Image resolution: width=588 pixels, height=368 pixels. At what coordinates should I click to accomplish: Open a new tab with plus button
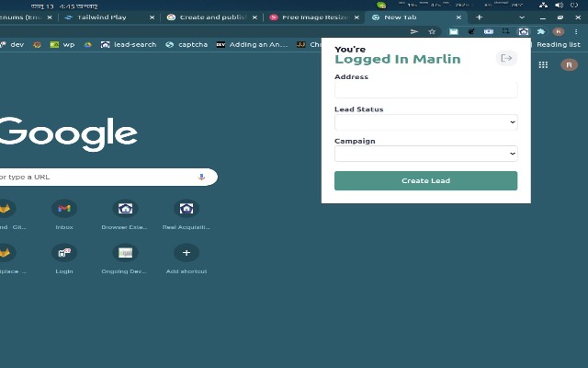(479, 17)
